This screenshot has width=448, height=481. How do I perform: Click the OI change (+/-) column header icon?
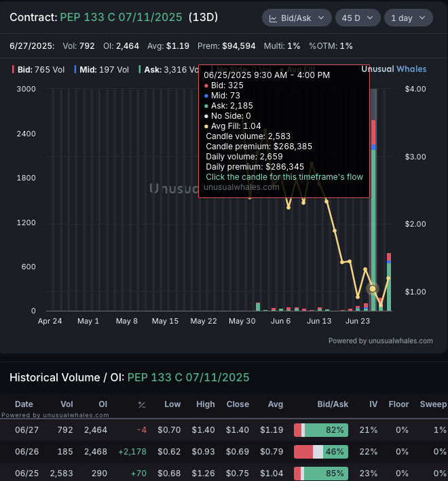142,404
